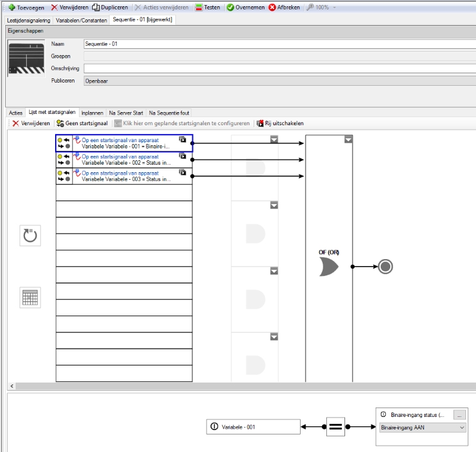
Task: Open the Na Sequentie fout tab
Action: 169,113
